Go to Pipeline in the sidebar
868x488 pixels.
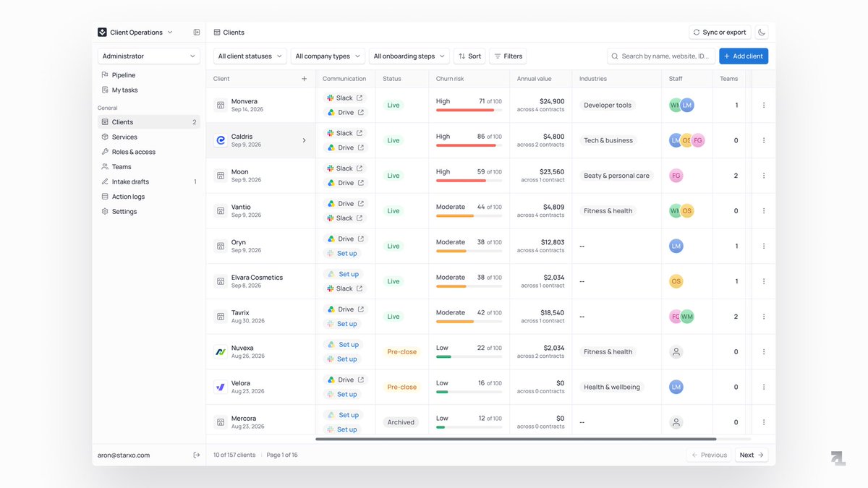(x=149, y=75)
